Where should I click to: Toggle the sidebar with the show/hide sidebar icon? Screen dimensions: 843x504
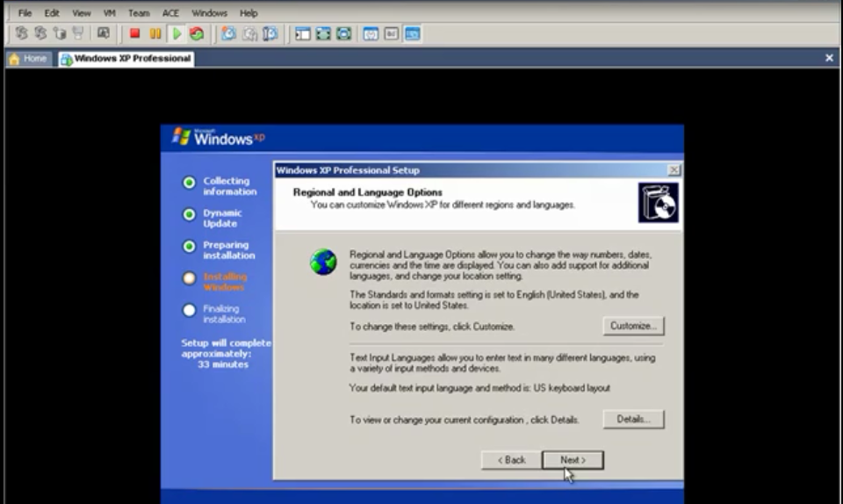pos(303,34)
